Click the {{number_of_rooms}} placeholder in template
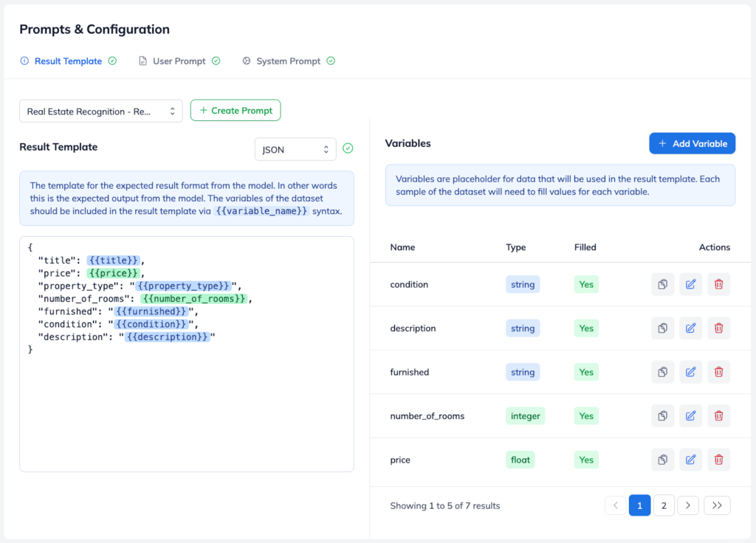 point(194,299)
